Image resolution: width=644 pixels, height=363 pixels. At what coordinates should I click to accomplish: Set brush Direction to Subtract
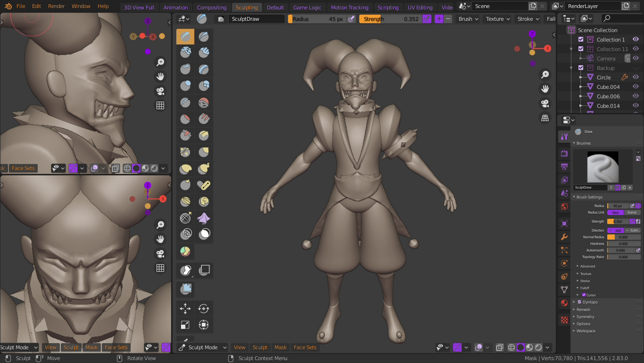(633, 230)
